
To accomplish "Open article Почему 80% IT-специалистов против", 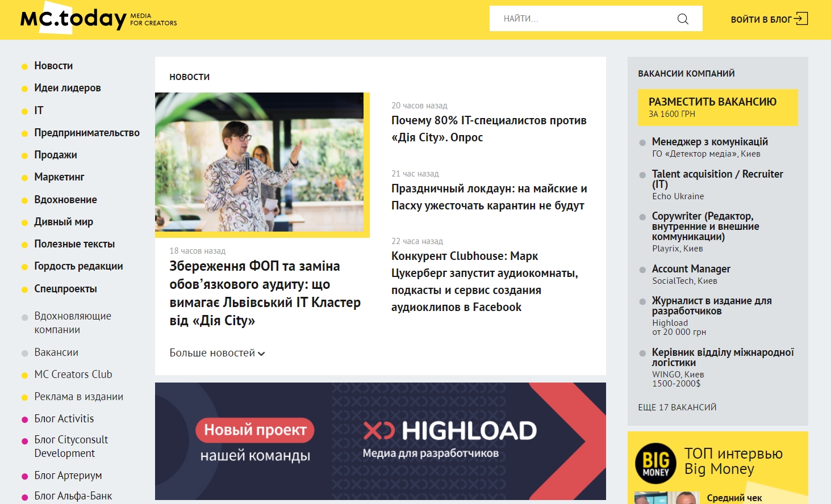I will tap(489, 129).
